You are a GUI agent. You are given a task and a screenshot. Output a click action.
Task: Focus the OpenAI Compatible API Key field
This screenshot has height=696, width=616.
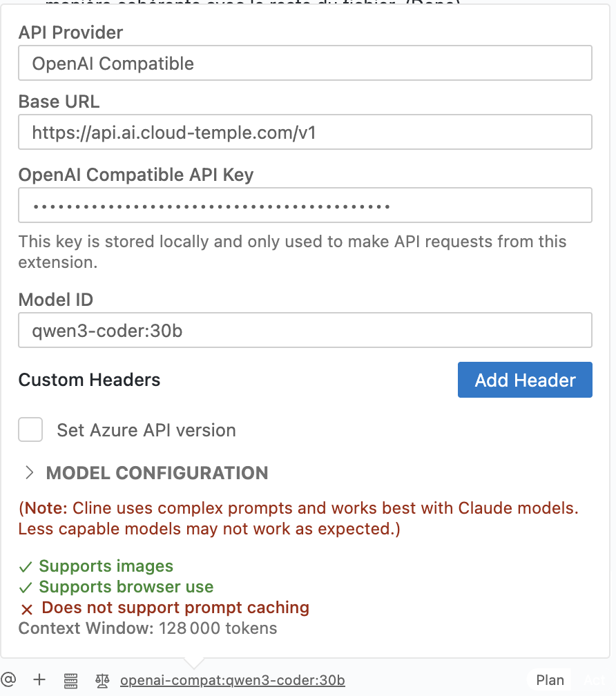(305, 205)
